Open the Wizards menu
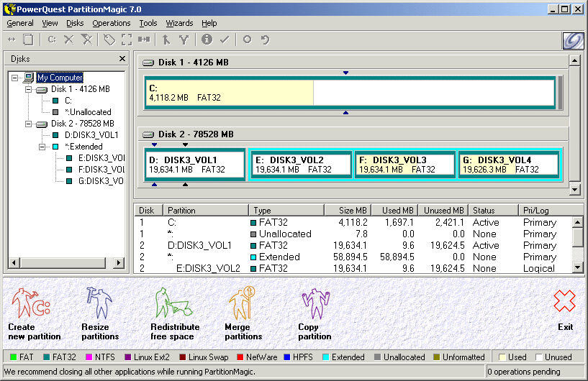Screen dimensions: 588x381 click(179, 23)
